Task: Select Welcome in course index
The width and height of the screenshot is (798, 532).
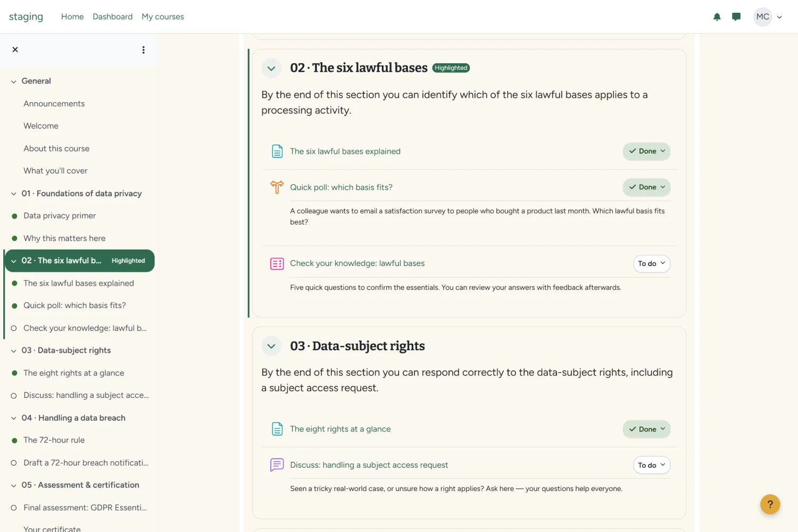Action: (x=41, y=126)
